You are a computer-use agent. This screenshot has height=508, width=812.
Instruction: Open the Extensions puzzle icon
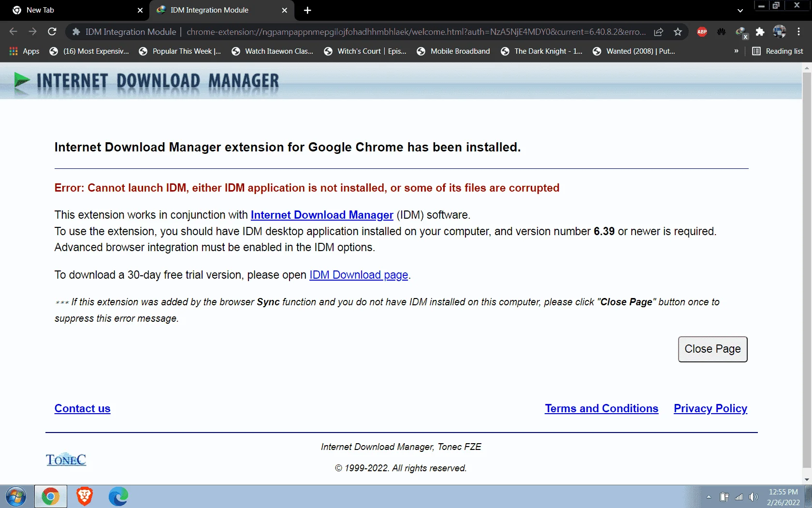pos(760,32)
